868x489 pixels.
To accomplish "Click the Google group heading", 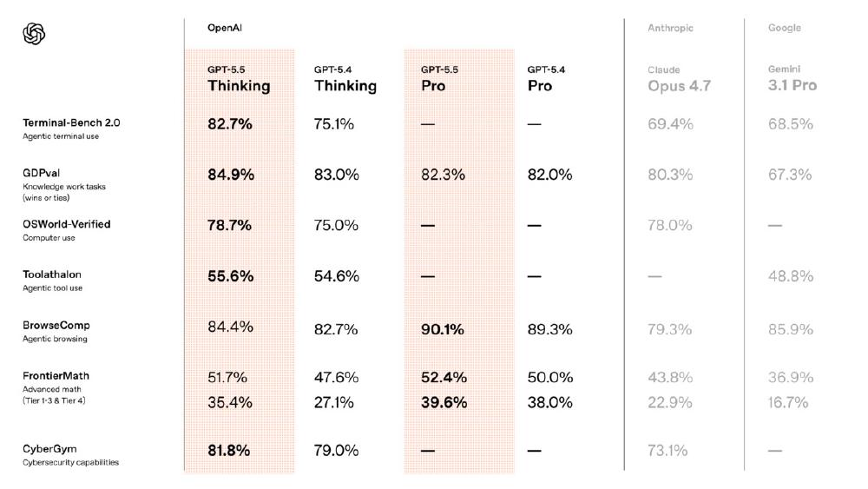I will [x=784, y=28].
